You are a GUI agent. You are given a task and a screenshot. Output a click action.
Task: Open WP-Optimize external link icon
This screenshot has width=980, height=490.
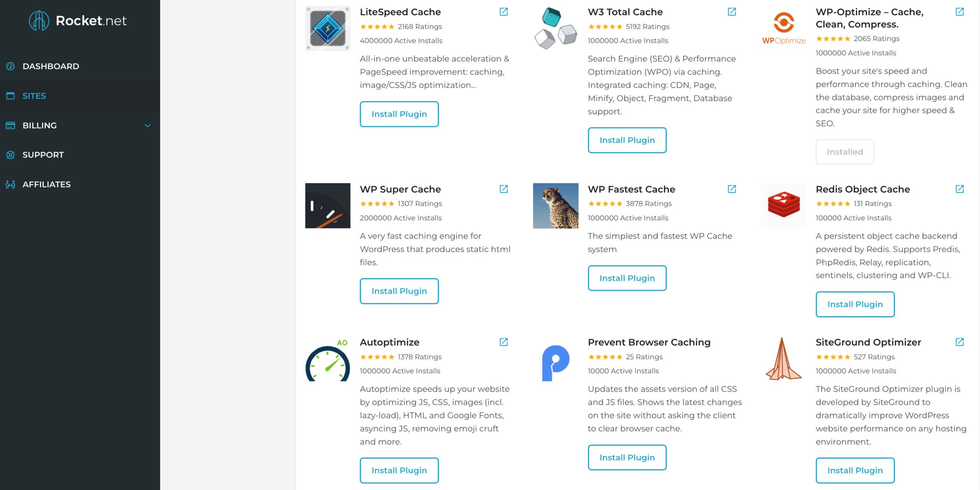(960, 12)
